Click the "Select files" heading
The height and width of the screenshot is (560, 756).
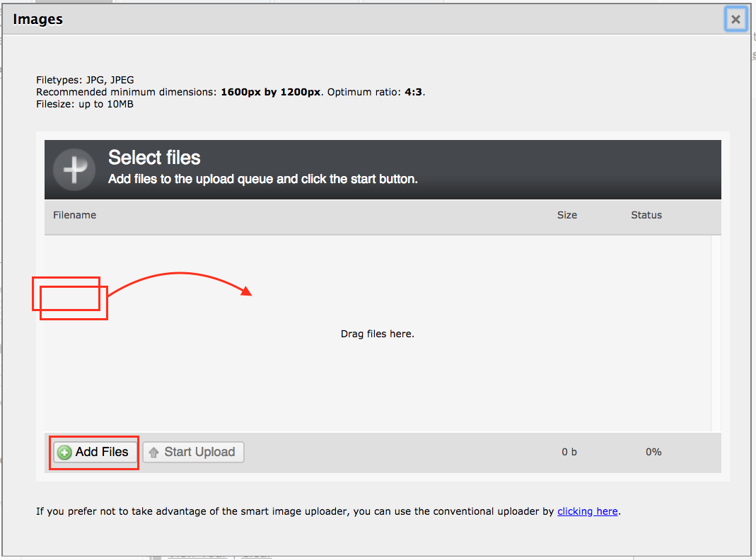pyautogui.click(x=154, y=158)
